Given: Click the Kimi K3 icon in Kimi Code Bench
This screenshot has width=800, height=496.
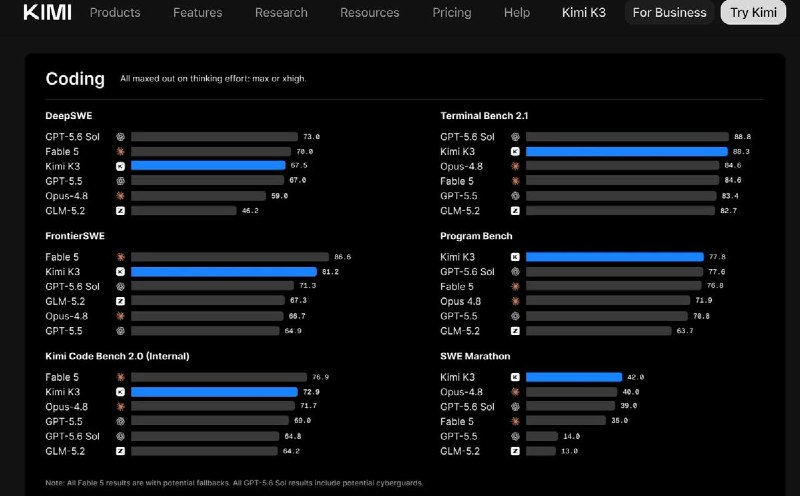Looking at the screenshot, I should [120, 392].
